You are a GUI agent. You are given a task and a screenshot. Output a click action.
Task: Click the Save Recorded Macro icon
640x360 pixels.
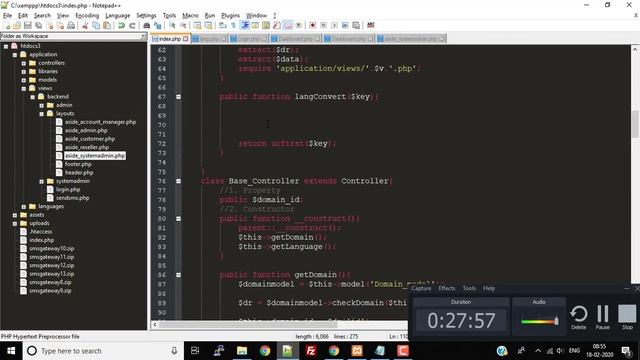[356, 25]
